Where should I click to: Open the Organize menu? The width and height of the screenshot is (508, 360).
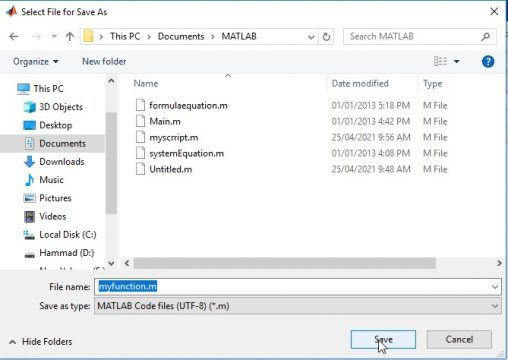click(36, 62)
